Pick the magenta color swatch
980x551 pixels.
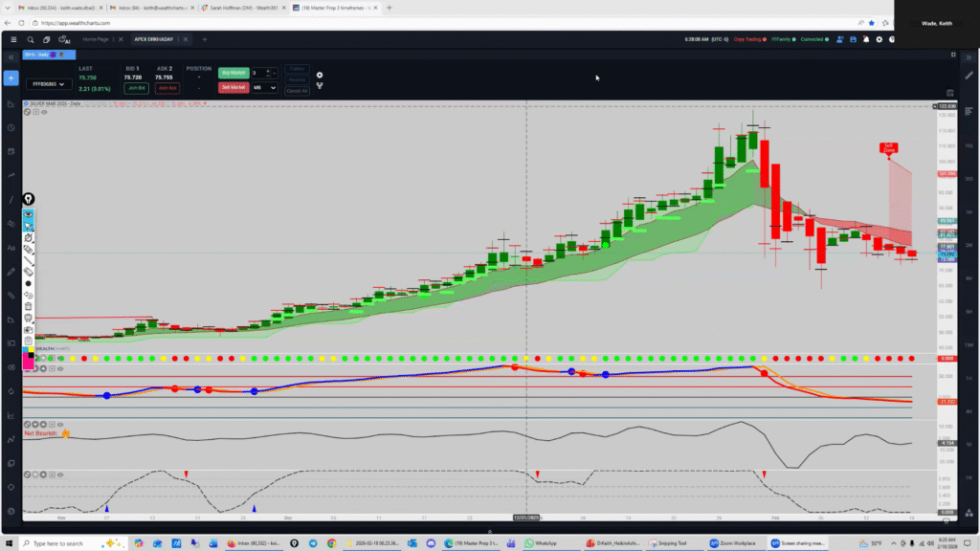click(29, 364)
